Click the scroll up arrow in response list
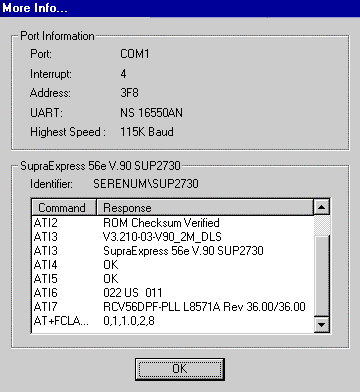Image resolution: width=360 pixels, height=392 pixels. tap(322, 207)
